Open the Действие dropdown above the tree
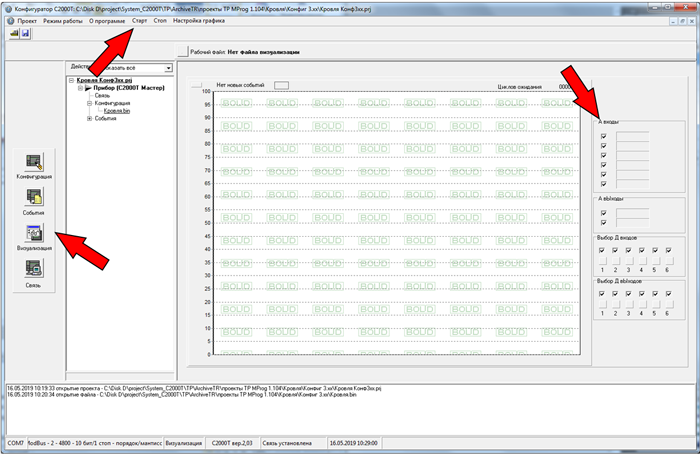Screen dimensions: 700x454 click(x=169, y=68)
